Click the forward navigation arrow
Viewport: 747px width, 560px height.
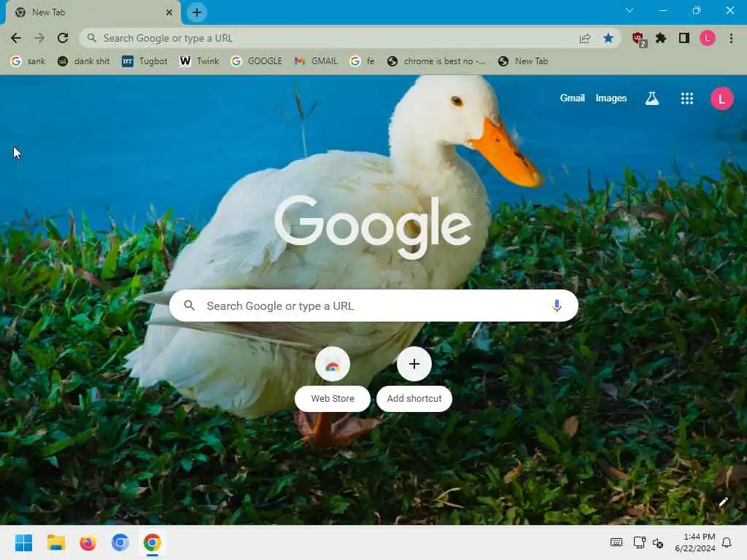[39, 38]
